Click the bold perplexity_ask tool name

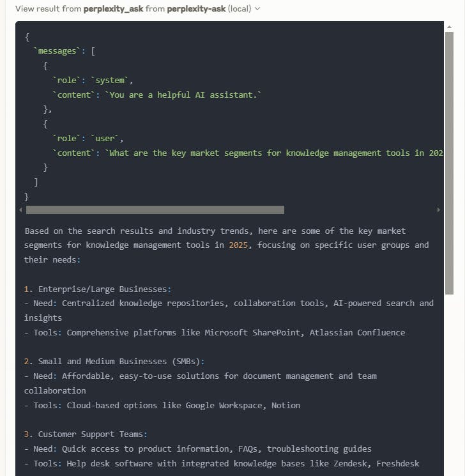point(113,9)
